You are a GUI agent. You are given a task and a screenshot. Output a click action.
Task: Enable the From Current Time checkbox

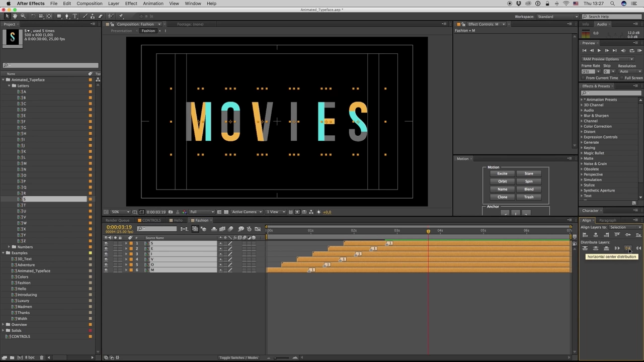click(x=584, y=78)
